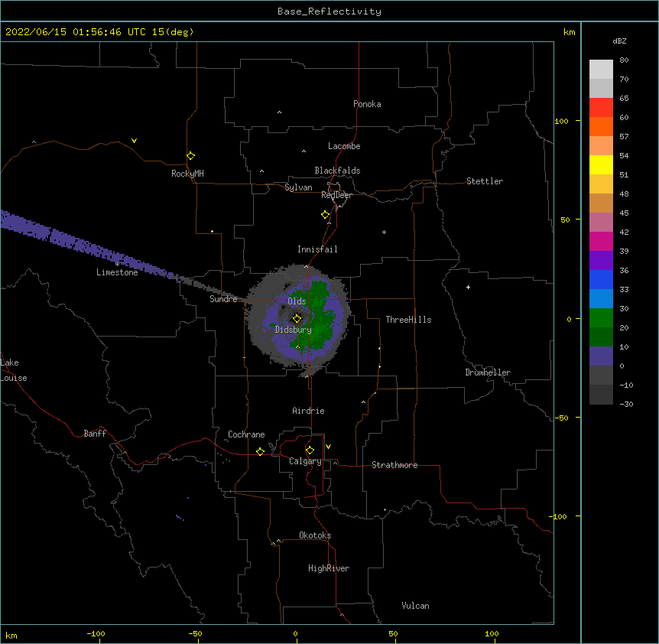Click the Banff label
Image resolution: width=659 pixels, height=644 pixels.
pyautogui.click(x=95, y=434)
